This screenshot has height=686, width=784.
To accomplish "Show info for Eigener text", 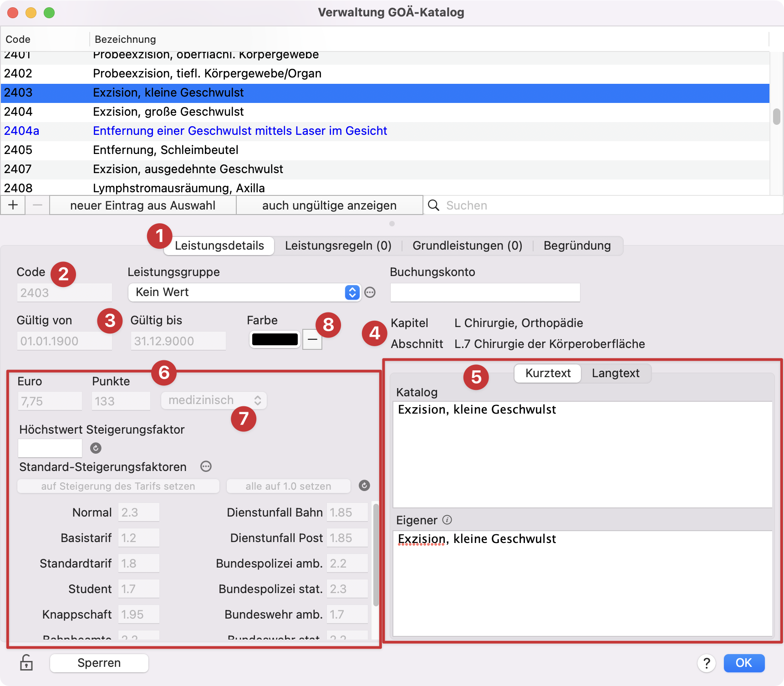I will [x=447, y=520].
